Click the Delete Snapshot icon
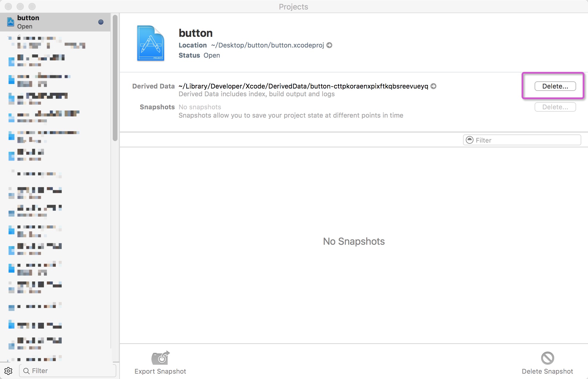Screen dimensions: 588x379 (547, 358)
